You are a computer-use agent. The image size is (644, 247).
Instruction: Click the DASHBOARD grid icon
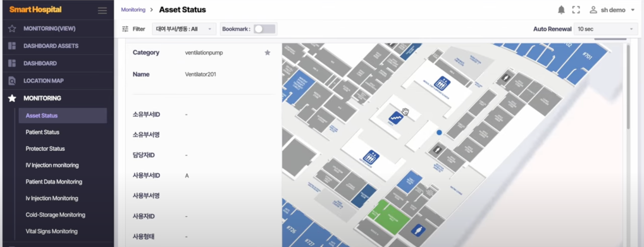click(12, 63)
